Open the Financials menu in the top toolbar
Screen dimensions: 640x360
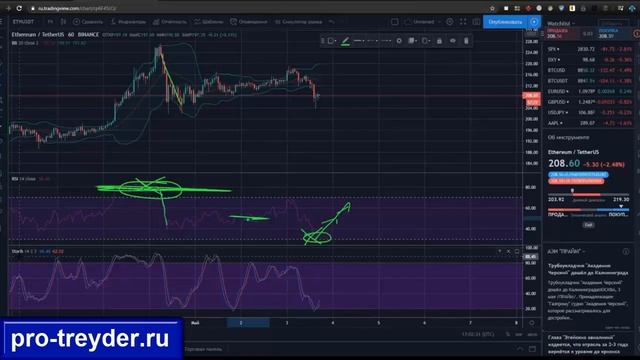(x=170, y=22)
